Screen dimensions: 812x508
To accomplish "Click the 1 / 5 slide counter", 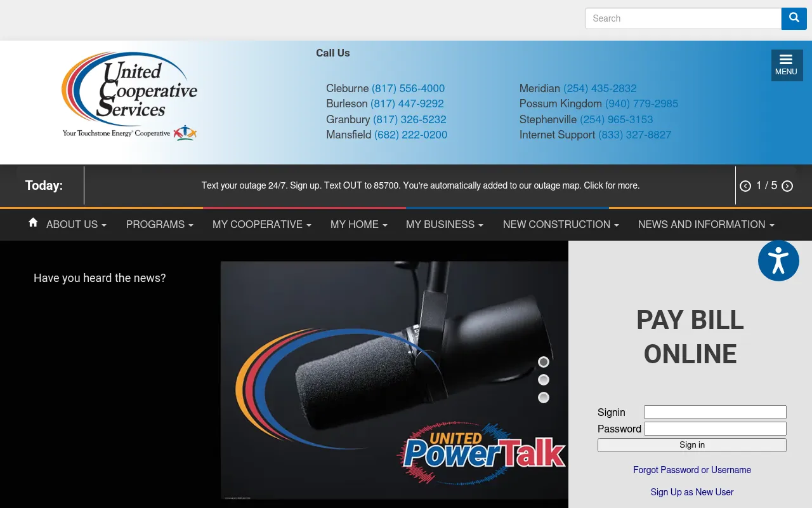I will [x=766, y=185].
